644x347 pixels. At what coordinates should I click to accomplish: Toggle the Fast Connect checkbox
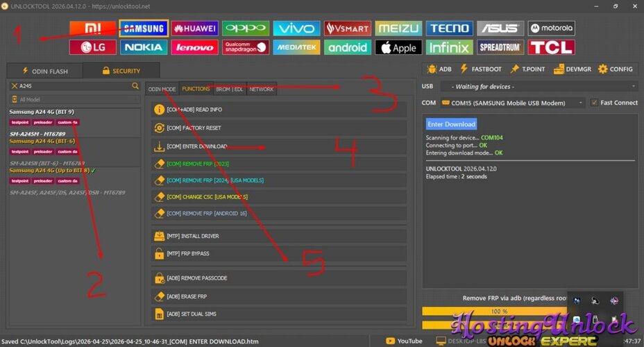click(x=594, y=103)
